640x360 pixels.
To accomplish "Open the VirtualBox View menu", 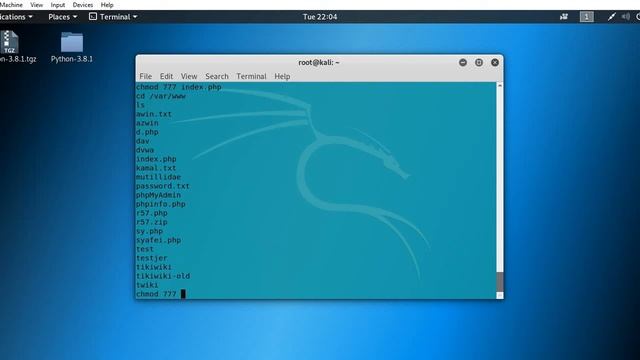I will click(x=36, y=5).
